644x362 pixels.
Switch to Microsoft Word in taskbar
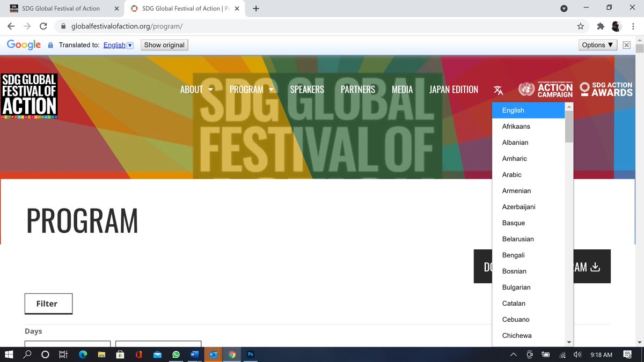194,354
